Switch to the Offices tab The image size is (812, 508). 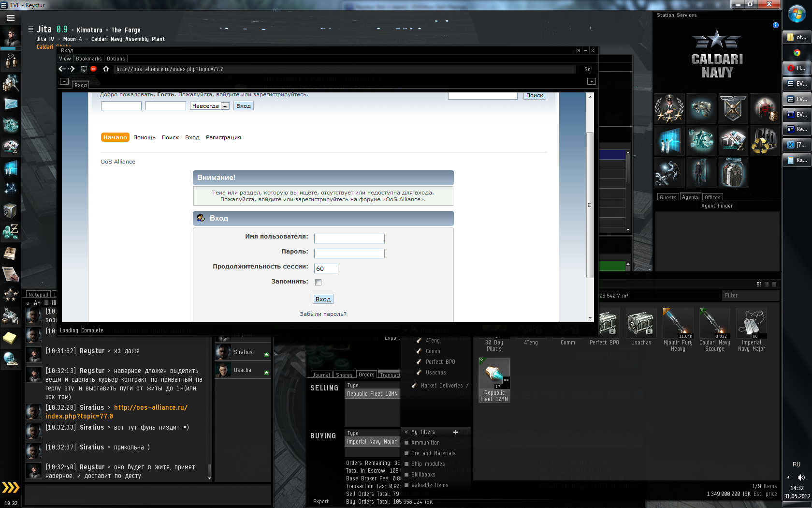click(x=712, y=197)
